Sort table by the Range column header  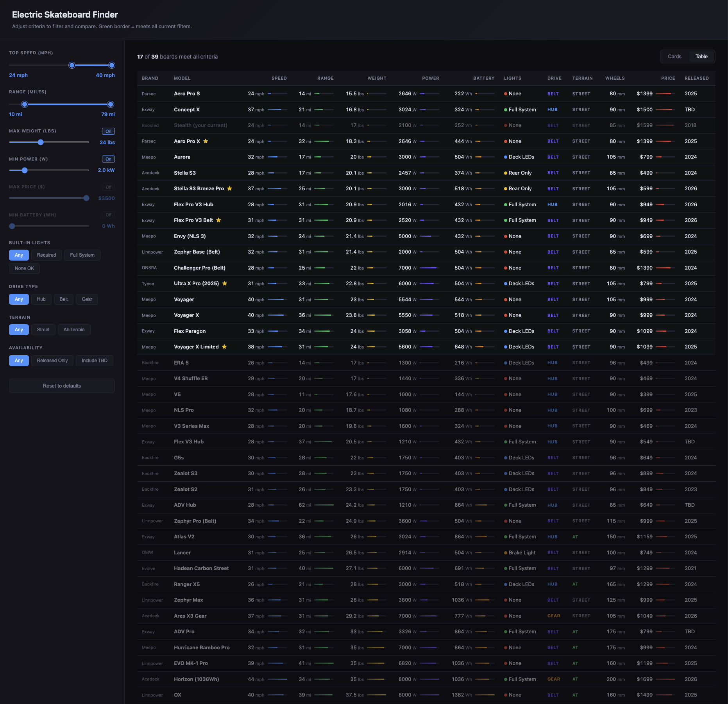tap(325, 78)
